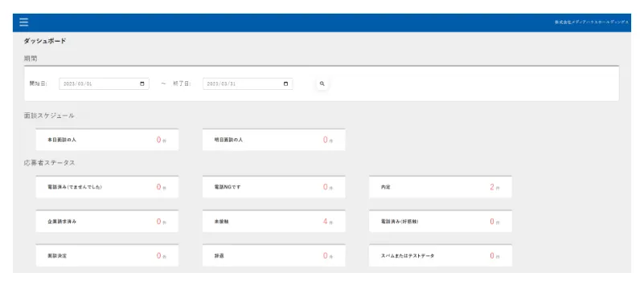This screenshot has height=289, width=644.
Task: Open the 内定 status card
Action: pos(441,187)
